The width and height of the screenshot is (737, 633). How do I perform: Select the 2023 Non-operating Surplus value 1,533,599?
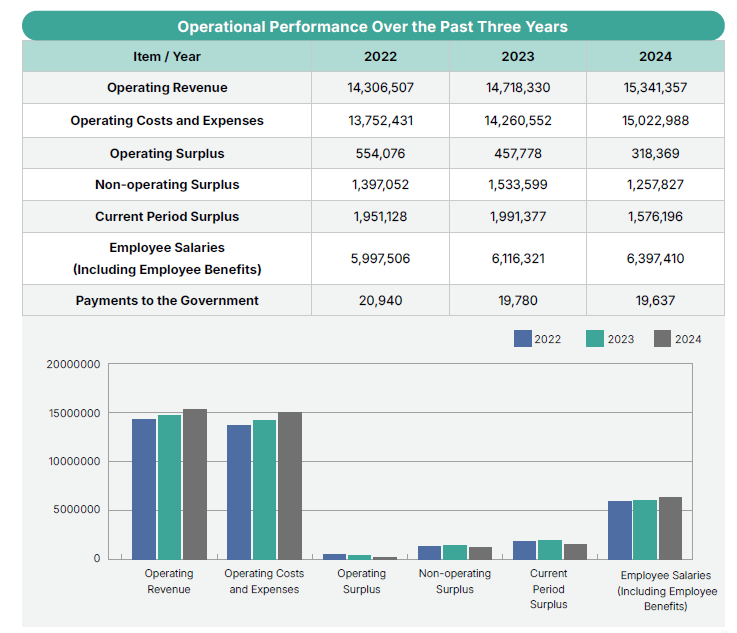click(x=518, y=185)
